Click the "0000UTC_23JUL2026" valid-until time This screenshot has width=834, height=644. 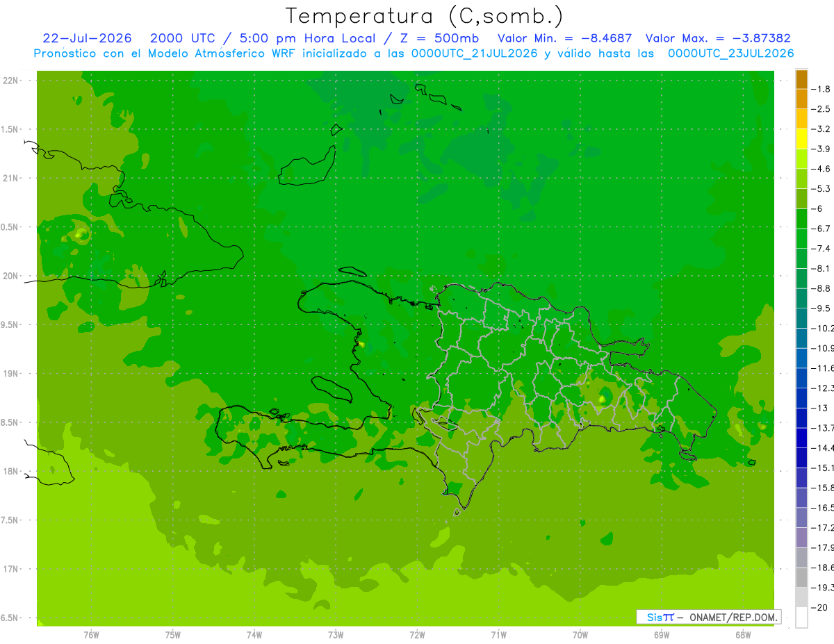730,53
